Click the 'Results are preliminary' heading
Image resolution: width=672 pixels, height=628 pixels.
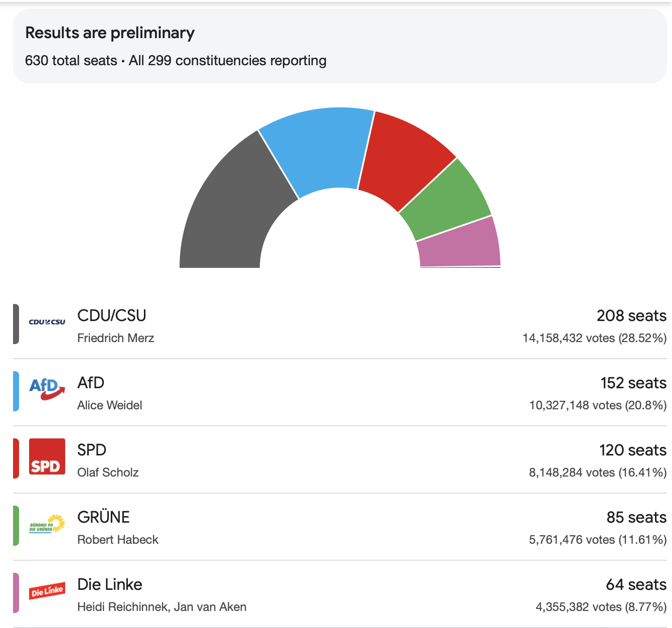click(110, 33)
